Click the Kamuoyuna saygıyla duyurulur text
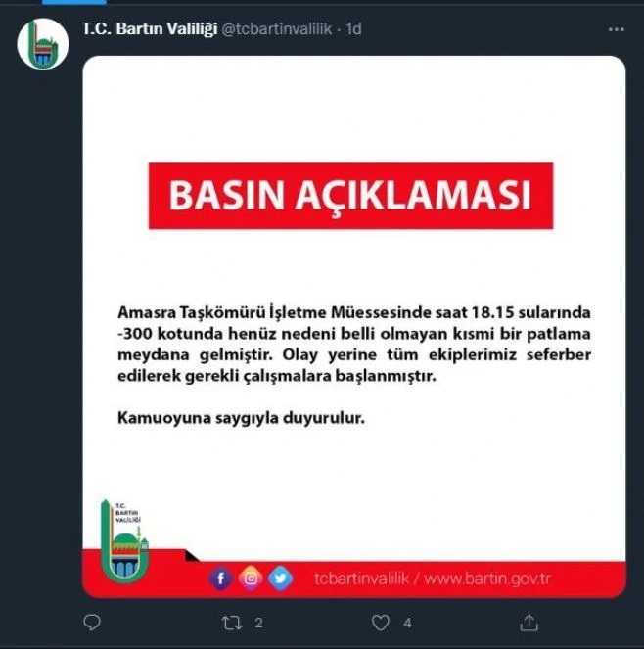This screenshot has height=649, width=644. click(x=241, y=418)
